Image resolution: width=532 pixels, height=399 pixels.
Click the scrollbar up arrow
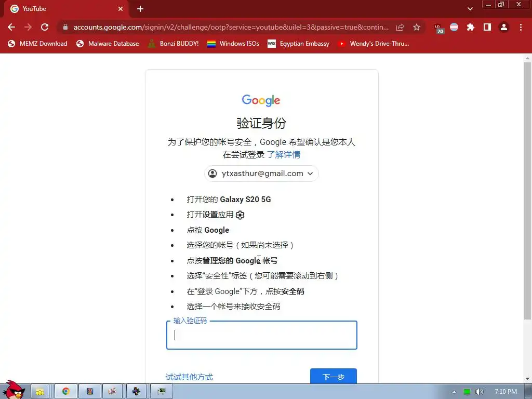pos(527,58)
